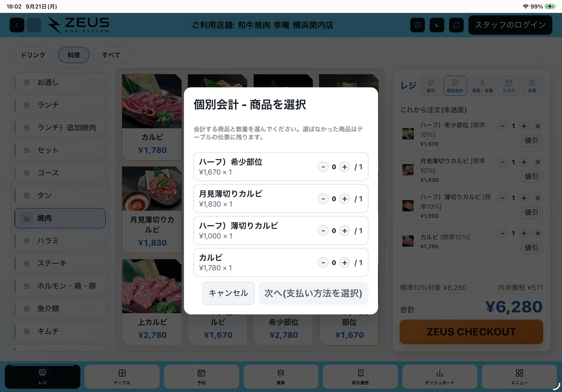Viewport: 562px width, 392px height.
Task: Open the 精算 bottom tab
Action: (281, 377)
